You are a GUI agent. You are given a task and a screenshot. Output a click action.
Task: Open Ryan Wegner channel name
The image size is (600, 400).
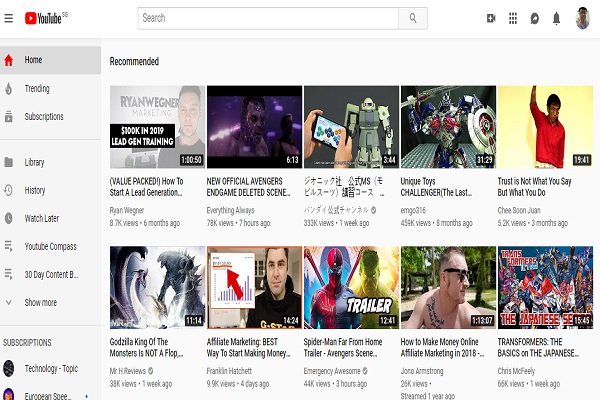click(127, 210)
